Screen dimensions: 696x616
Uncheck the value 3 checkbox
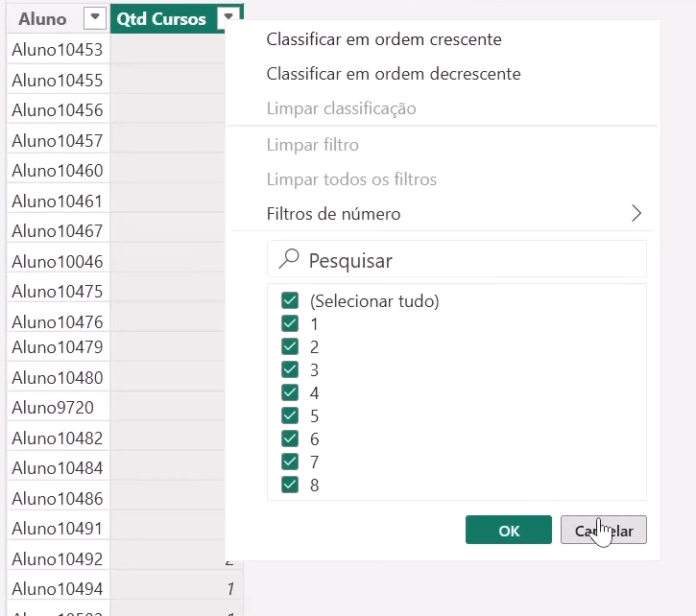pyautogui.click(x=290, y=369)
